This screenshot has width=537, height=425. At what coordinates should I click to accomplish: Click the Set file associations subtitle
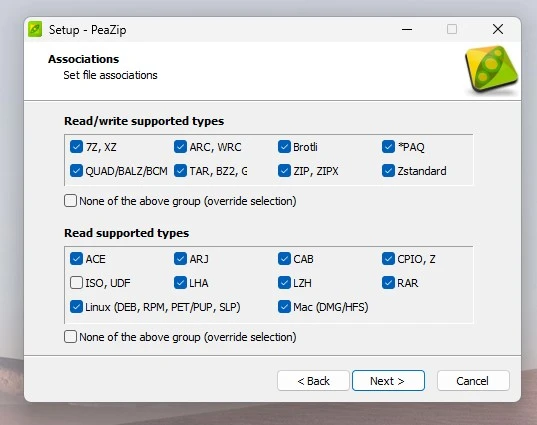(110, 75)
